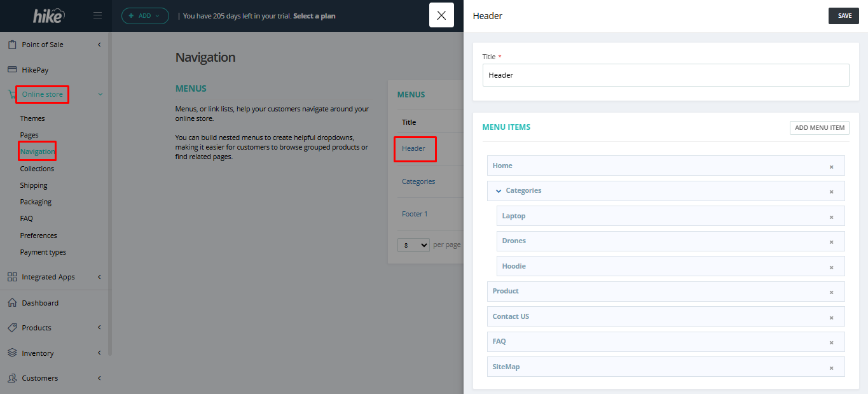Go to Payment types page
This screenshot has width=868, height=394.
pyautogui.click(x=43, y=252)
